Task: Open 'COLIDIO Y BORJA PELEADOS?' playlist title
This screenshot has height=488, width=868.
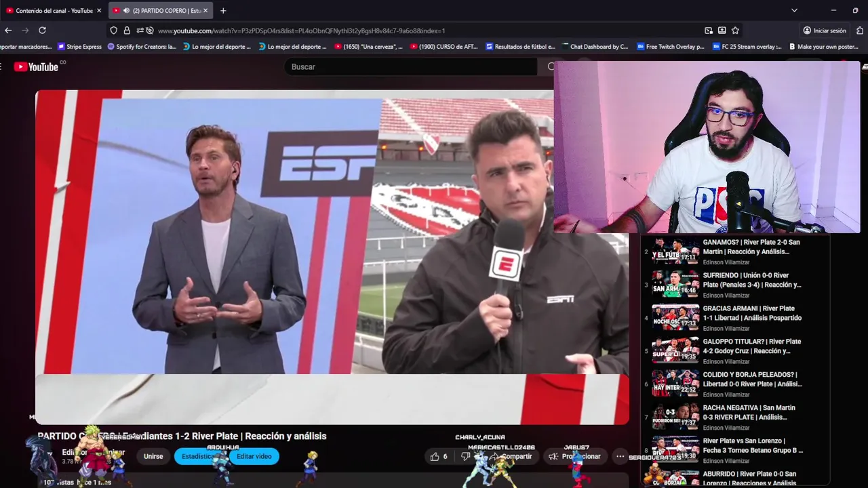Action: tap(753, 380)
